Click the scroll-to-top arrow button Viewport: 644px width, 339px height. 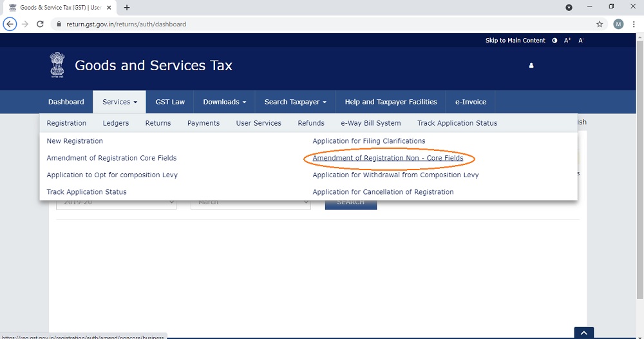pos(584,333)
